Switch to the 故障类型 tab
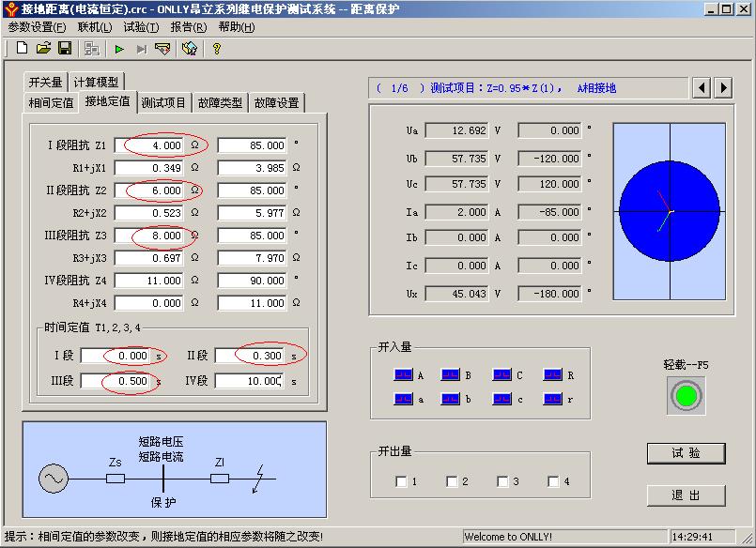 [x=220, y=102]
